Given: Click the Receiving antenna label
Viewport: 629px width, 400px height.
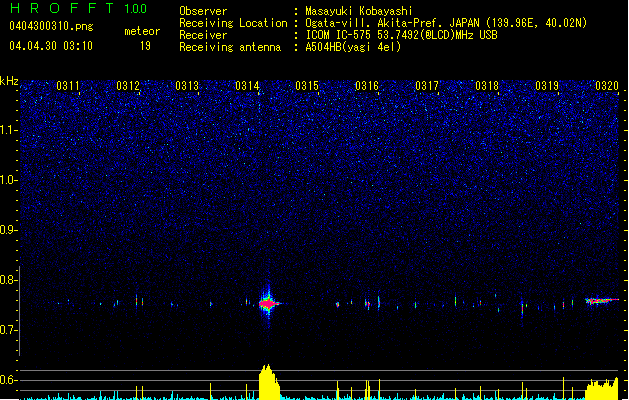Looking at the screenshot, I should [x=230, y=47].
